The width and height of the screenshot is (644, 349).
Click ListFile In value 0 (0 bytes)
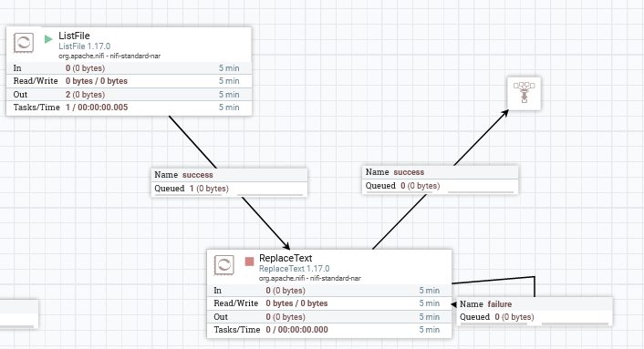pyautogui.click(x=85, y=68)
